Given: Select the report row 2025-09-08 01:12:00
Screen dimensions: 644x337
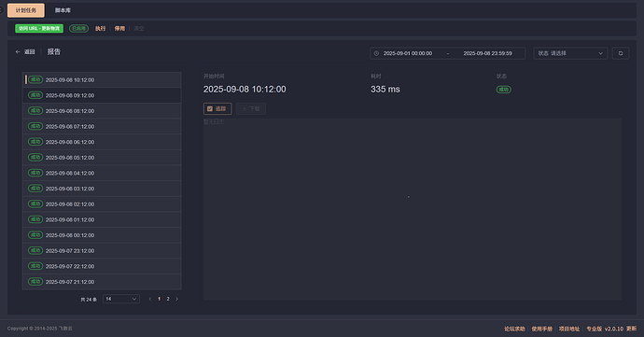Looking at the screenshot, I should pyautogui.click(x=102, y=219).
